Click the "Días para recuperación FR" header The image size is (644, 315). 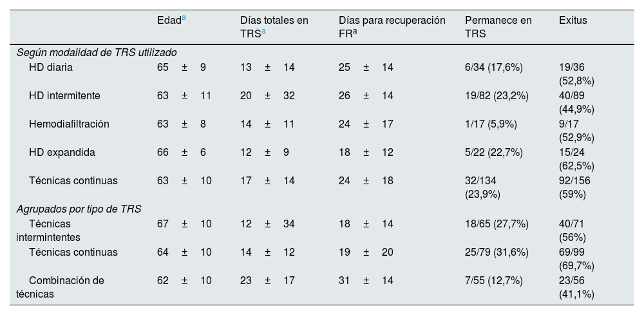tap(392, 26)
